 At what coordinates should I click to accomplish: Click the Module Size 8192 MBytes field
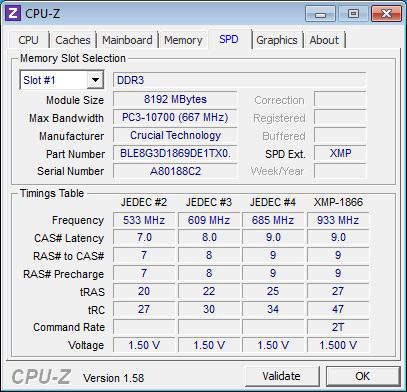(175, 99)
